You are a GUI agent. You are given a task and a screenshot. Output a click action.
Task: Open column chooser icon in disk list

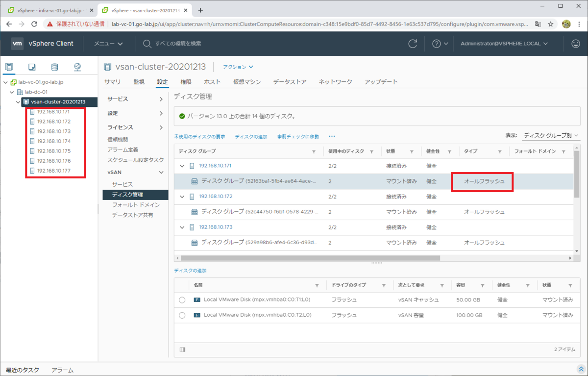[183, 350]
